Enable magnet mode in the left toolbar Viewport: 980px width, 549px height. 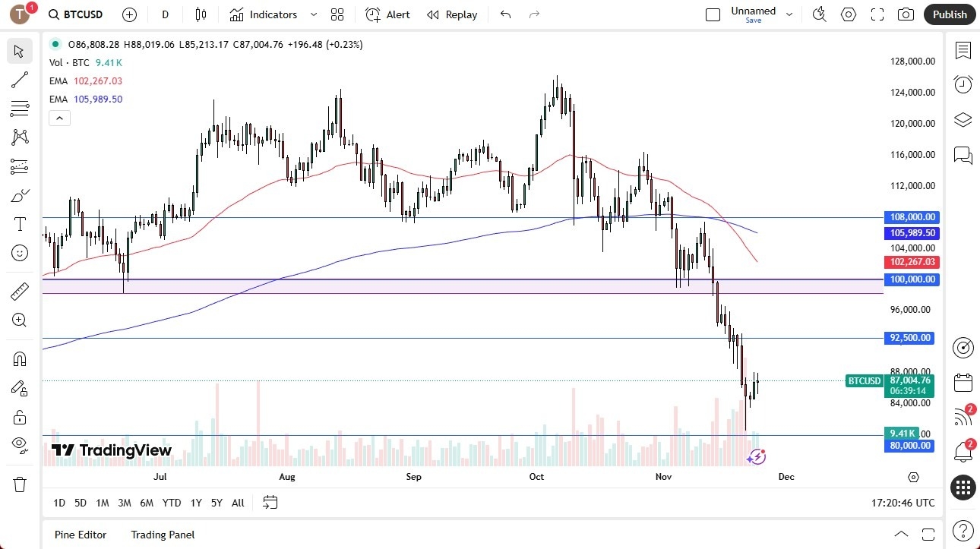[x=20, y=358]
